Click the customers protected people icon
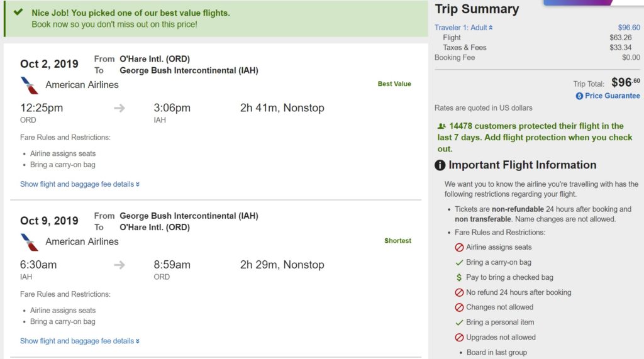The image size is (644, 359). (x=441, y=126)
